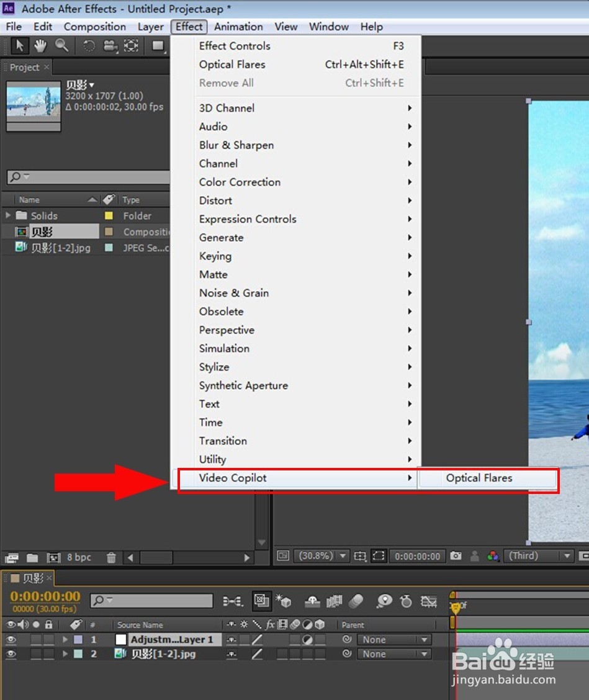The height and width of the screenshot is (700, 589).
Task: Open the Composition menu
Action: (95, 27)
